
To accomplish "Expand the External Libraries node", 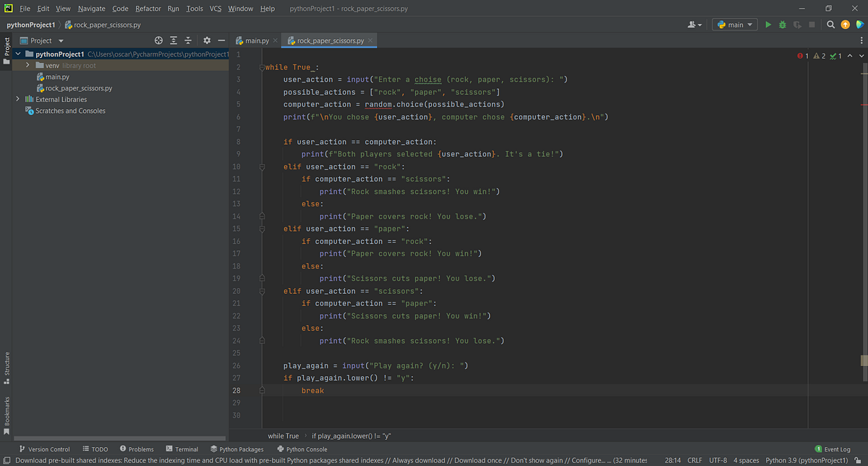I will point(17,99).
